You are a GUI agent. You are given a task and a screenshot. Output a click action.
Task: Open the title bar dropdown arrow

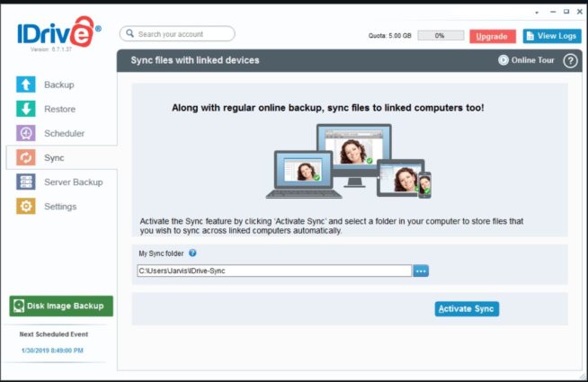click(x=537, y=13)
